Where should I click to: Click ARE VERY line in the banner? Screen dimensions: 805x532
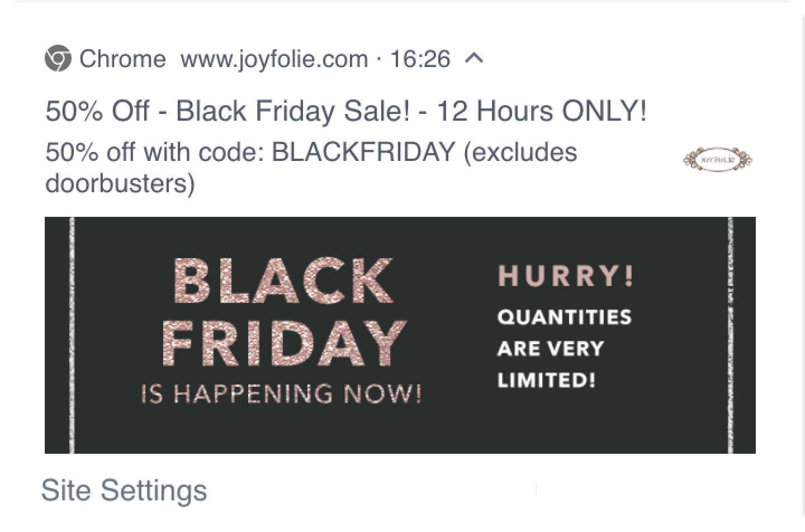551,349
